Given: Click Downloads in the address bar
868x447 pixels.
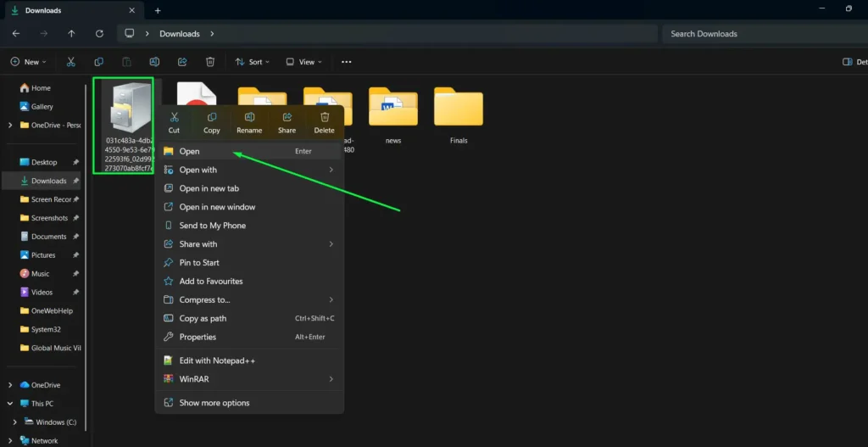Looking at the screenshot, I should click(x=180, y=34).
